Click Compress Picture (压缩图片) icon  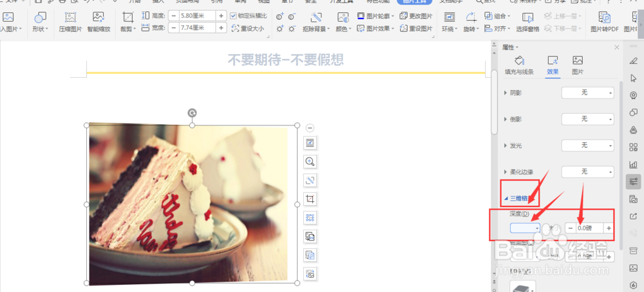71,21
